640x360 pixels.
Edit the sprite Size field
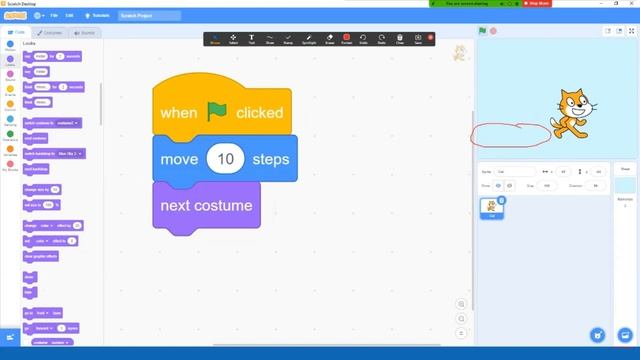click(x=547, y=186)
